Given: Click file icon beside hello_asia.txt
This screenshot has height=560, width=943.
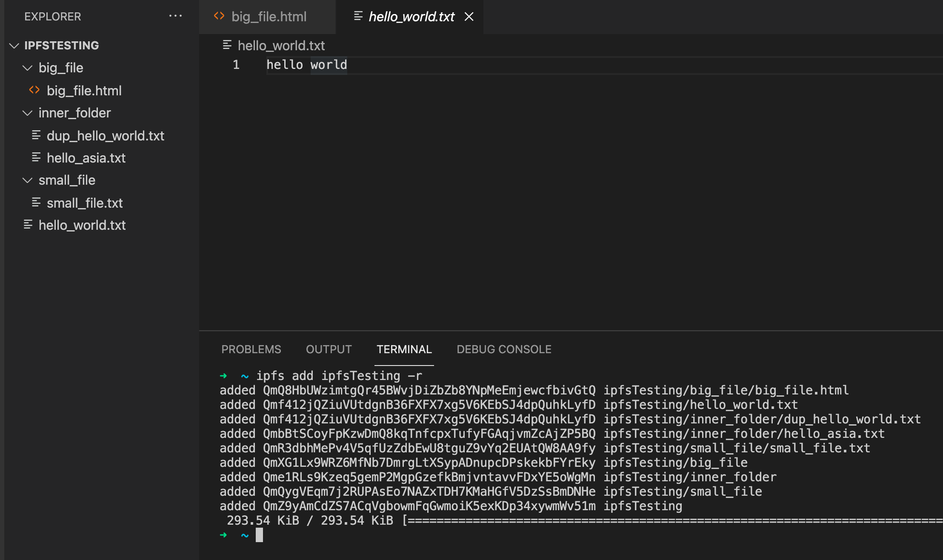Looking at the screenshot, I should tap(36, 157).
